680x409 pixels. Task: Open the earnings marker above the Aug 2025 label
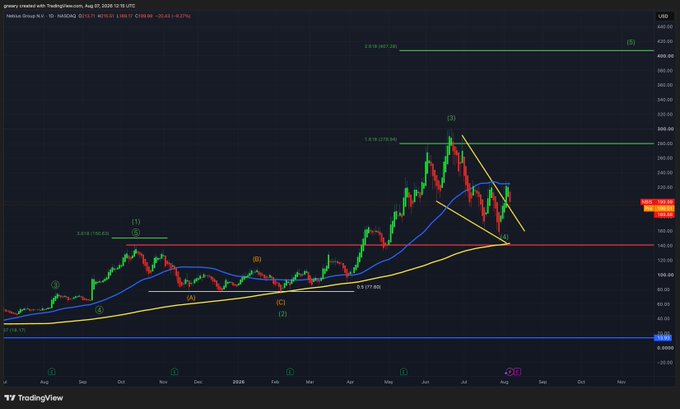click(x=52, y=371)
